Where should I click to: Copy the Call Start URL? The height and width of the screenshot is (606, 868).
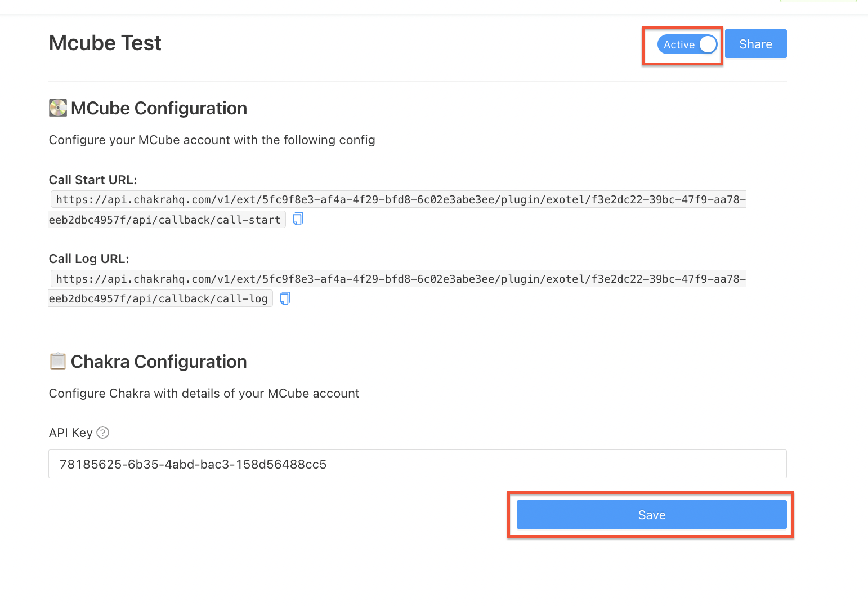[x=298, y=219]
